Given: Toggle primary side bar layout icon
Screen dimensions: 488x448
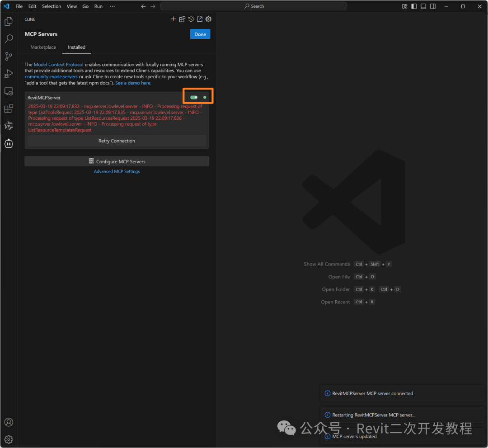Looking at the screenshot, I should point(414,6).
